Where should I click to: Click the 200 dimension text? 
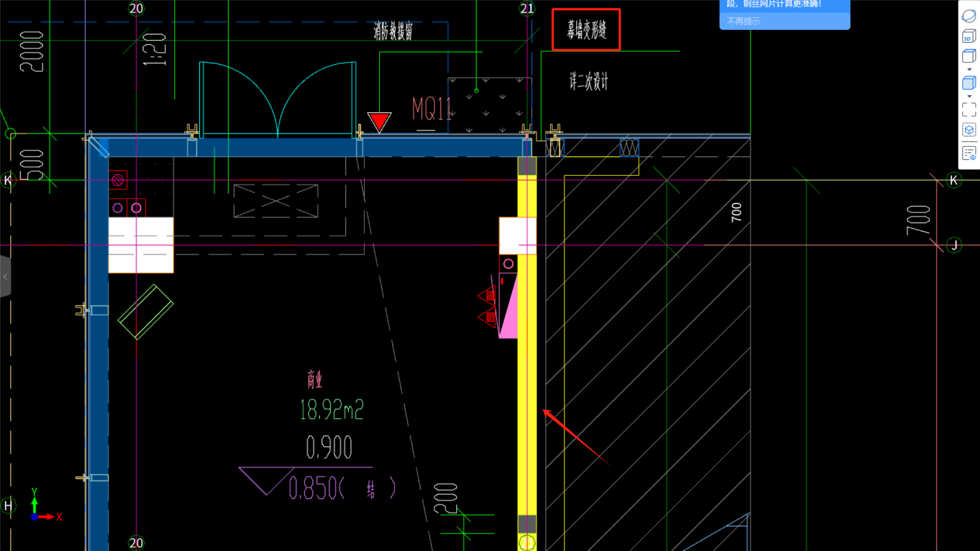tap(446, 498)
